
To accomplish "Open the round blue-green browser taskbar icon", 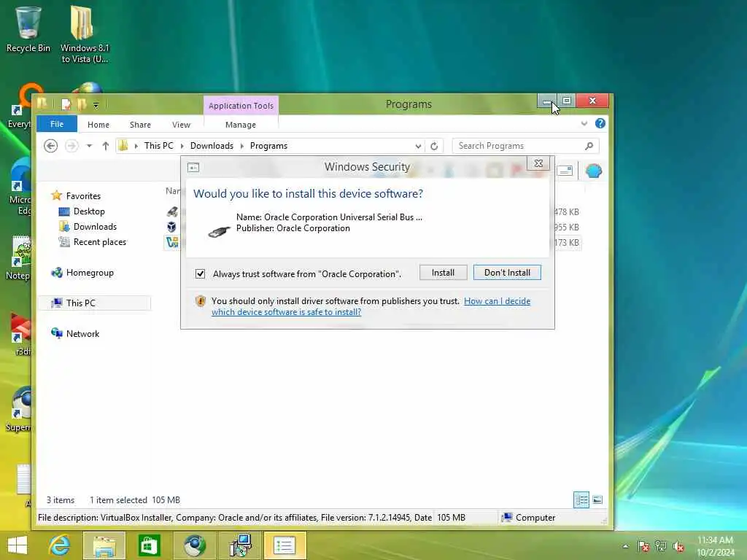I will pos(194,545).
